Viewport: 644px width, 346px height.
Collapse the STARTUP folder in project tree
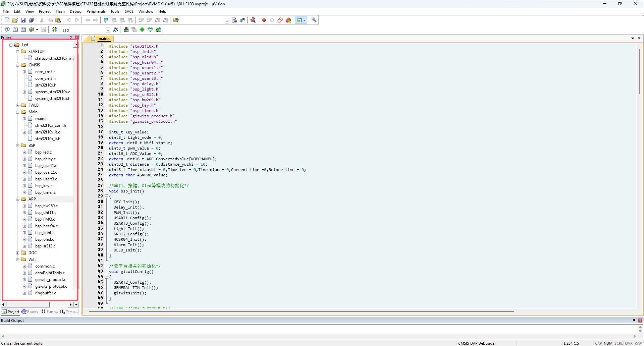18,52
